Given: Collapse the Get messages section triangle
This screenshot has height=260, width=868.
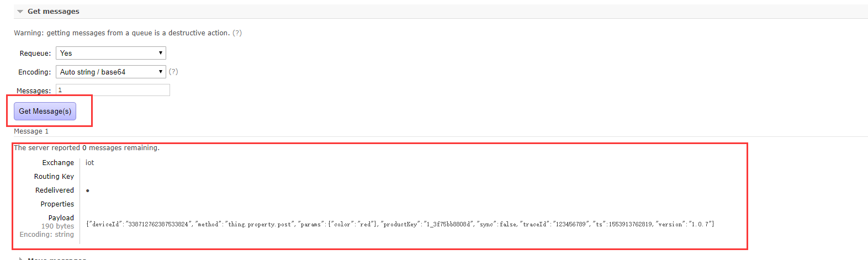Looking at the screenshot, I should [x=20, y=12].
